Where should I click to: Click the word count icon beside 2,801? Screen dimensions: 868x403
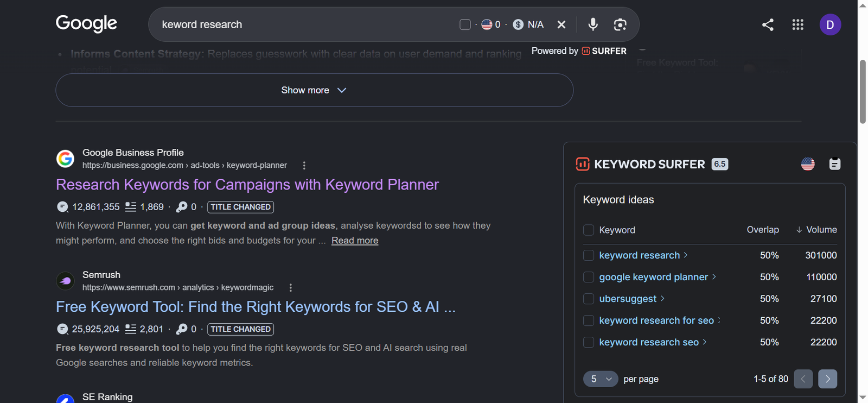[130, 329]
